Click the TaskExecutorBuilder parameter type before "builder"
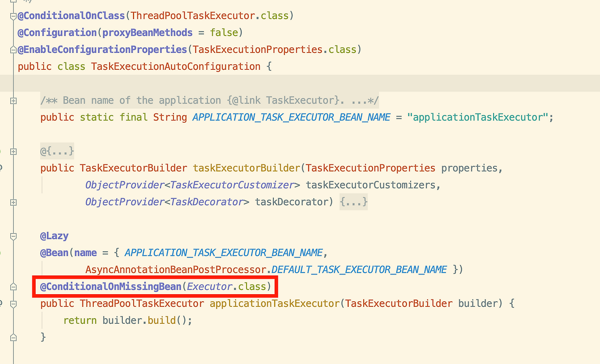Screen dimensions: 600x364 [x=398, y=303]
